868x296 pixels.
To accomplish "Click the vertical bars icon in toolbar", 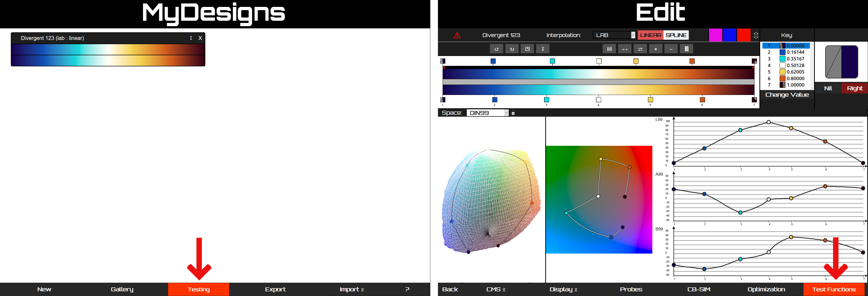I will [x=686, y=49].
